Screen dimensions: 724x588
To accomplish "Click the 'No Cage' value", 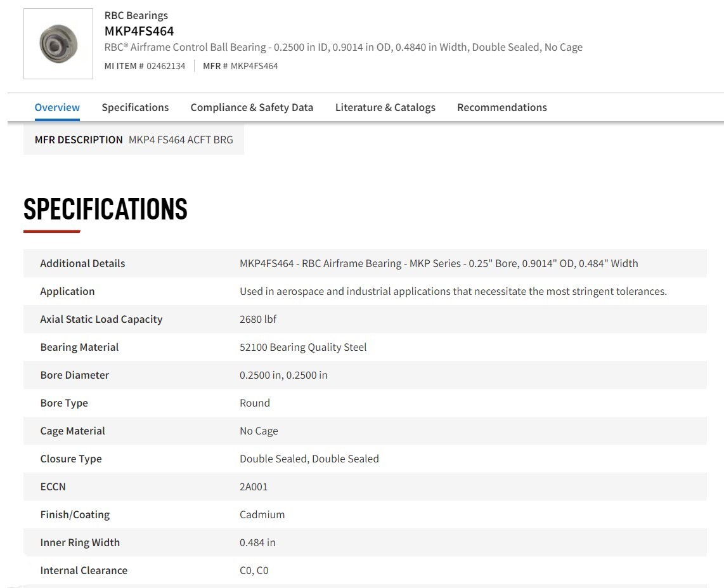I will [259, 431].
